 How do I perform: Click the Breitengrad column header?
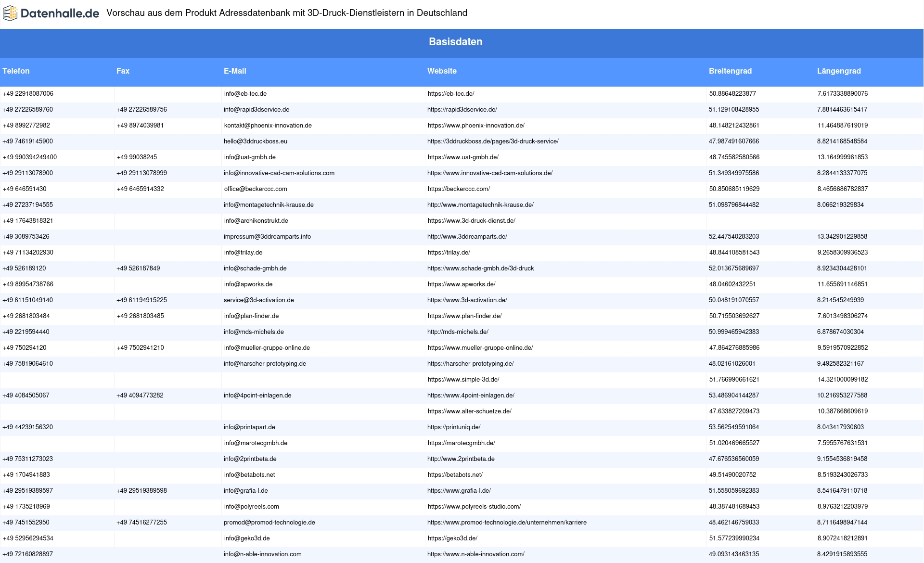(730, 71)
